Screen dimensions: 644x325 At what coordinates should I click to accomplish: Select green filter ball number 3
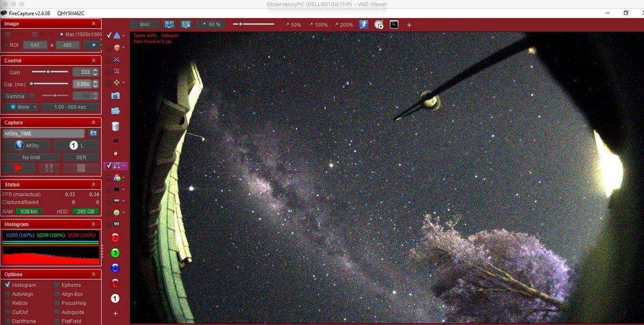(x=115, y=253)
